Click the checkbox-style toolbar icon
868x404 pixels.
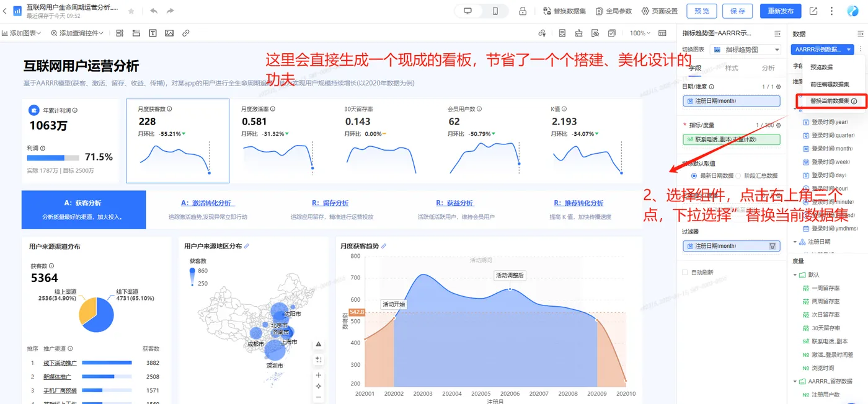pyautogui.click(x=612, y=33)
